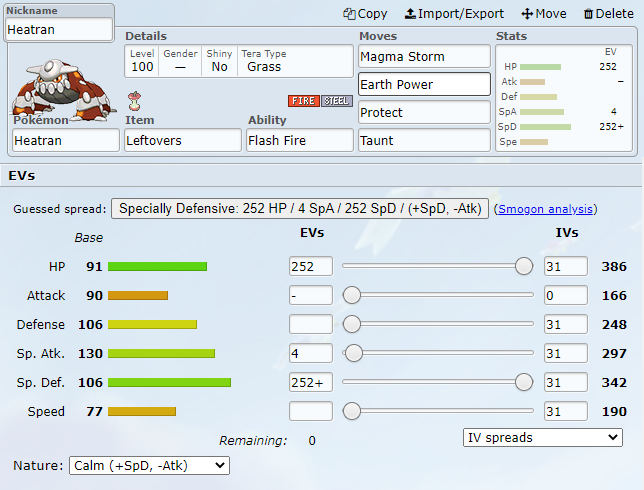
Task: Click the HP EV slider handle
Action: (x=524, y=266)
